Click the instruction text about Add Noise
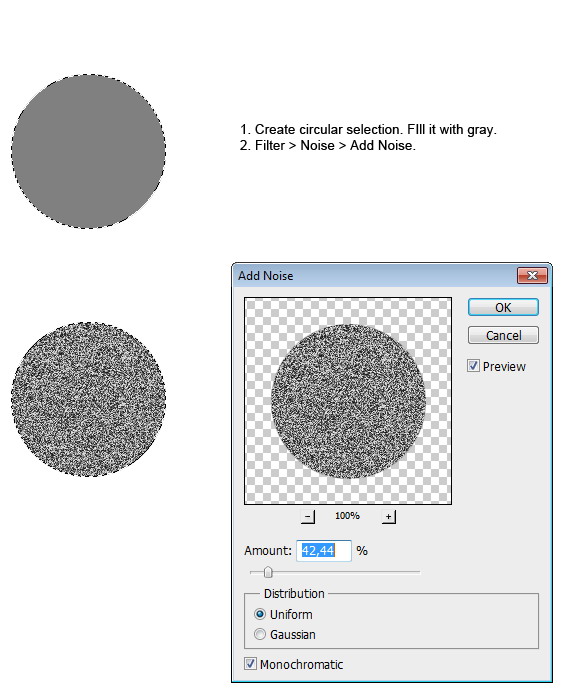 (328, 146)
